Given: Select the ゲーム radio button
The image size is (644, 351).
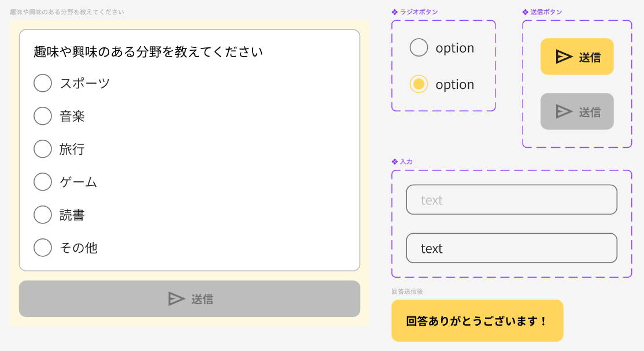Looking at the screenshot, I should point(43,182).
